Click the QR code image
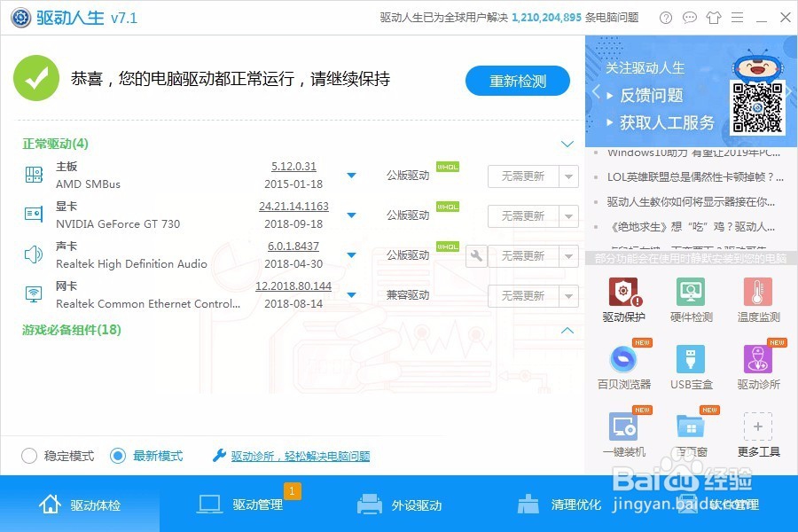The image size is (798, 532). (757, 107)
